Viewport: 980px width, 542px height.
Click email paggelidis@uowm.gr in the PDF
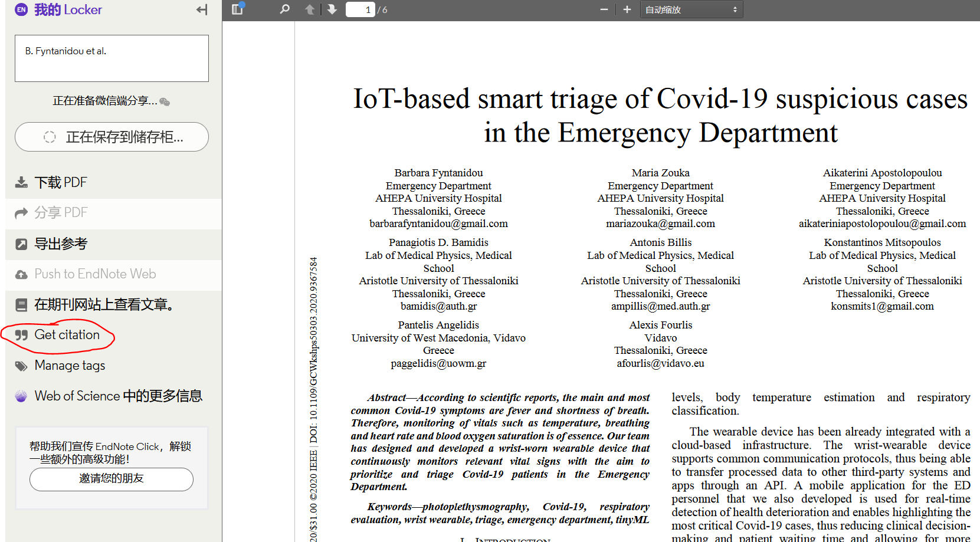pos(438,364)
